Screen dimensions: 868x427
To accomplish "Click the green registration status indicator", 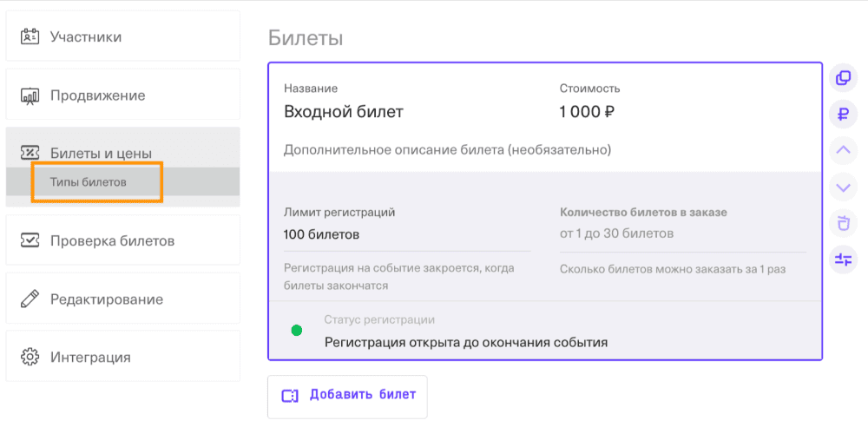I will (297, 331).
